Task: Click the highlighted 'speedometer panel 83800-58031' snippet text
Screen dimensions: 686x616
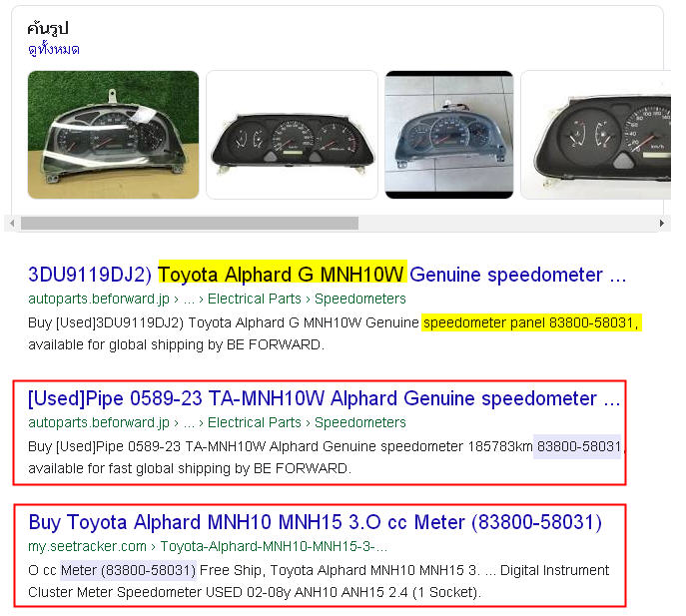Action: [x=531, y=322]
